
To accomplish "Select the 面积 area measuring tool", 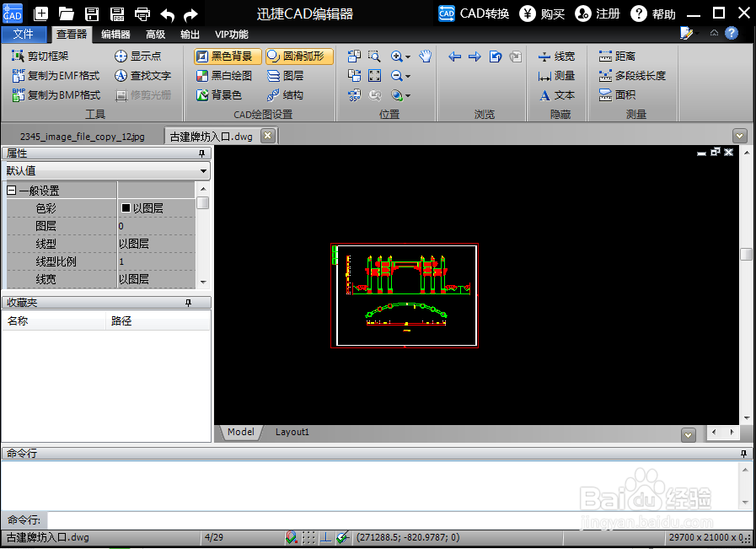I will [617, 94].
